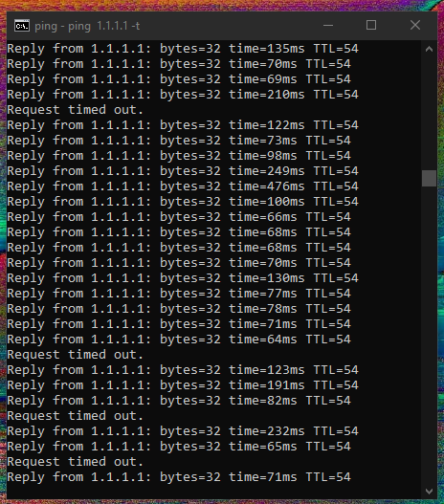Click the reply line with time=122ms
Viewport: 444px width, 504px height.
[183, 125]
